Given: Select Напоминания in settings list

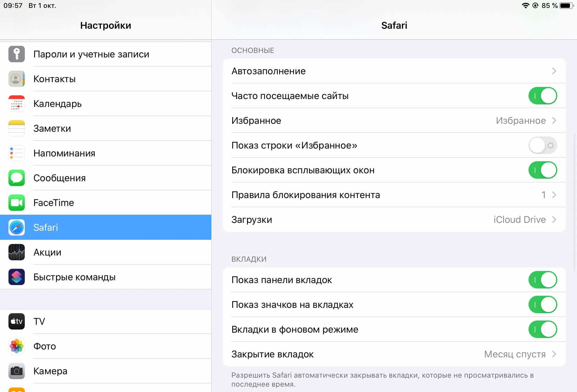Looking at the screenshot, I should [106, 153].
